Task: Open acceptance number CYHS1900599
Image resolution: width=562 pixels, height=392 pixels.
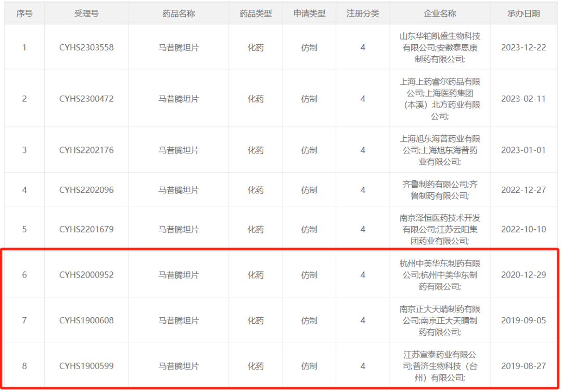Action: (x=86, y=366)
